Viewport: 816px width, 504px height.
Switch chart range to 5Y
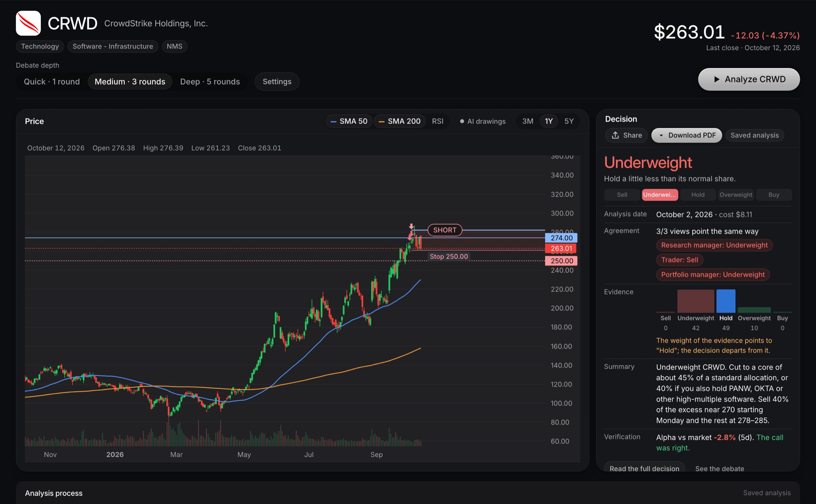coord(569,121)
